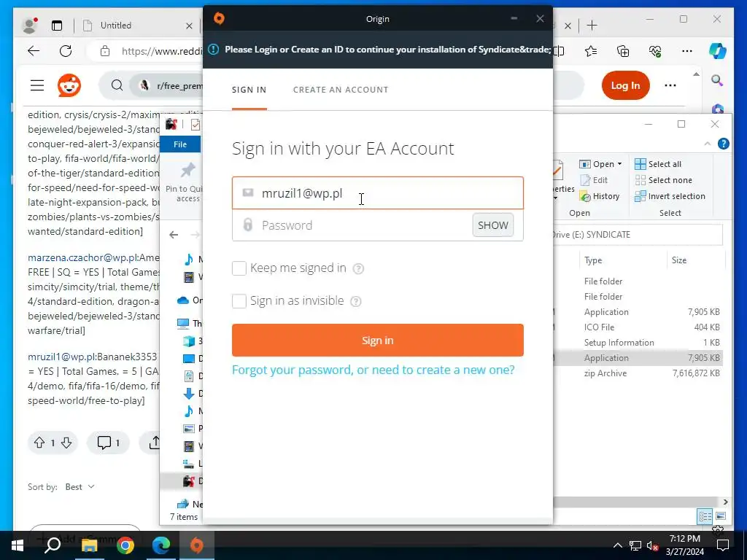Open comments on the Reddit post

pyautogui.click(x=108, y=443)
